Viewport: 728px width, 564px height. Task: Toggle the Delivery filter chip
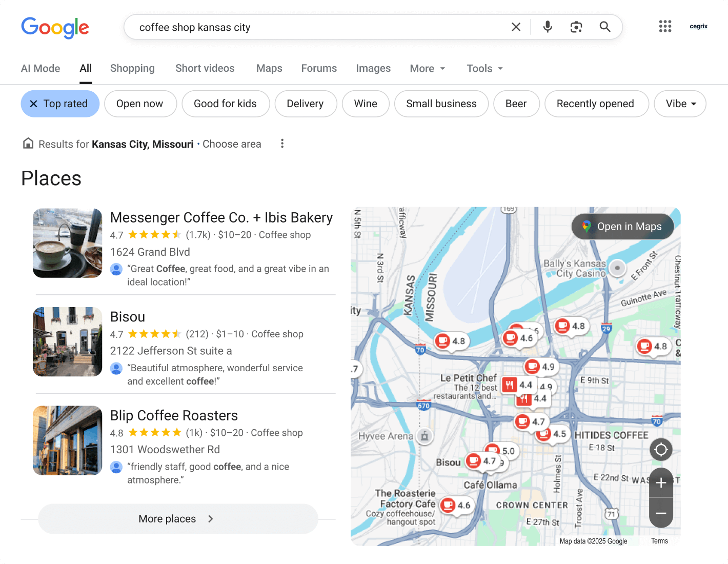(x=306, y=104)
